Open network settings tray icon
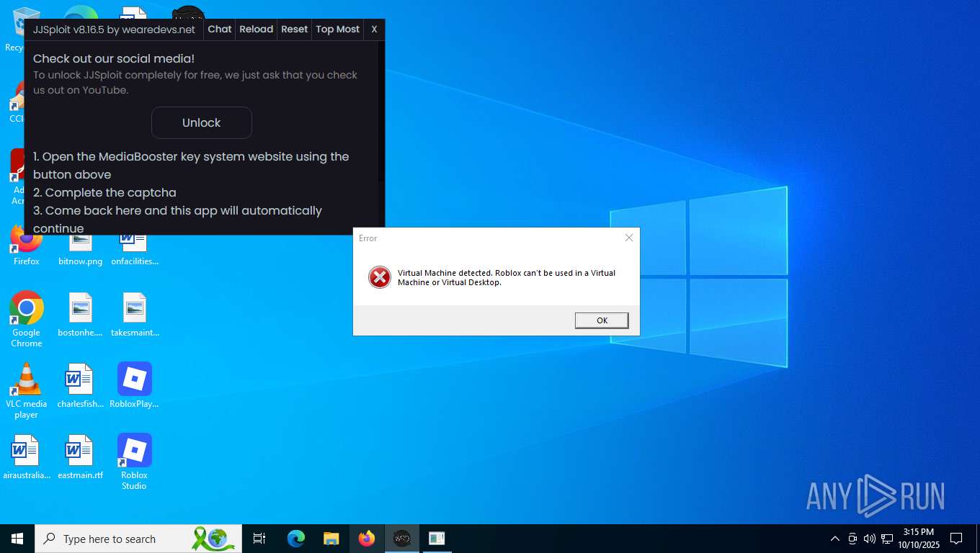Viewport: 980px width, 553px height. tap(887, 539)
